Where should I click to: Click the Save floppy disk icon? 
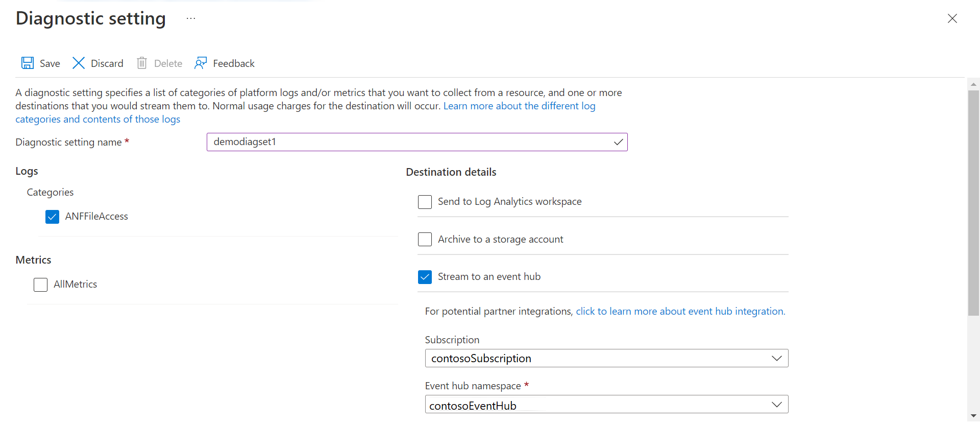(x=28, y=63)
